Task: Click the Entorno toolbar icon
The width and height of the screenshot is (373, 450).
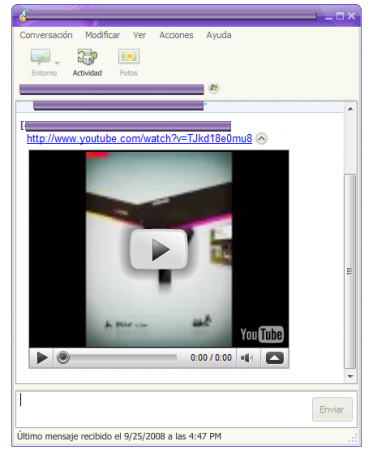Action: 41,57
